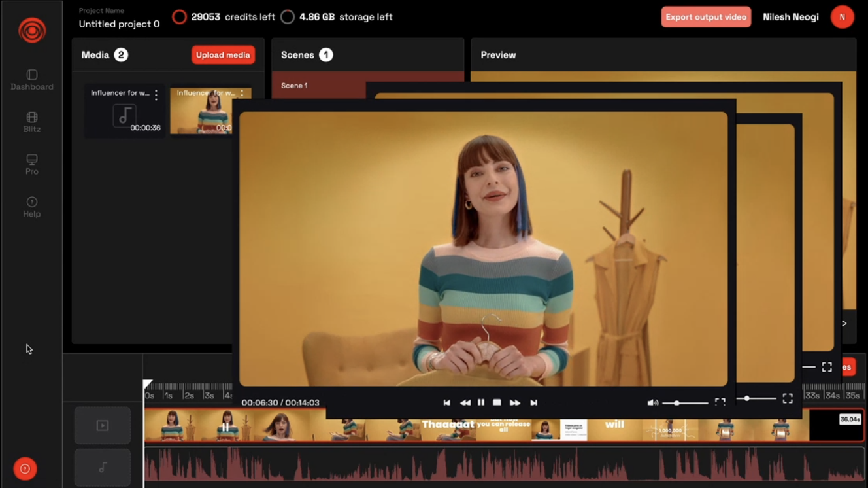The height and width of the screenshot is (488, 868).
Task: Click the Untitled project 0 name
Action: click(x=119, y=24)
